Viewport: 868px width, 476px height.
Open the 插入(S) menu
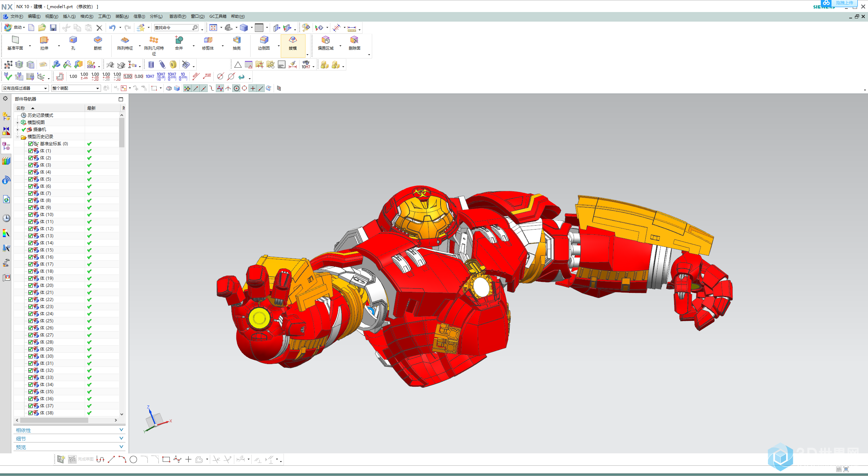click(x=69, y=16)
